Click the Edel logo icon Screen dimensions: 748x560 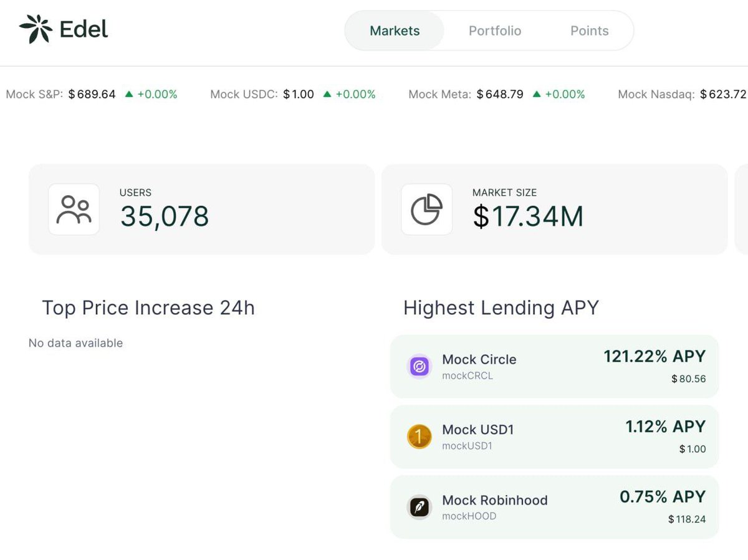click(37, 28)
